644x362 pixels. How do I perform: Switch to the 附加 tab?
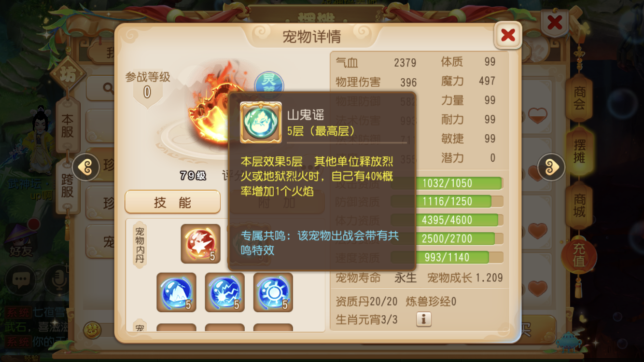point(277,202)
